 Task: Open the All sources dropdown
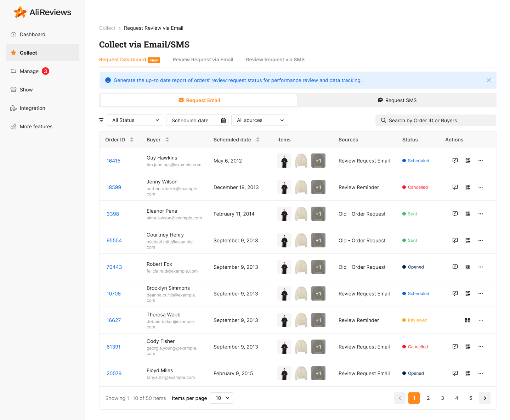click(x=259, y=120)
